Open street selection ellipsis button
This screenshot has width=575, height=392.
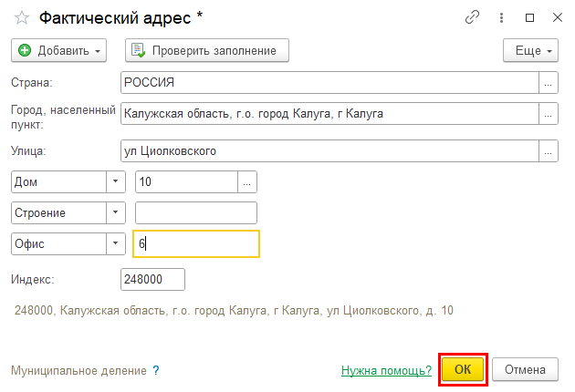coord(549,151)
